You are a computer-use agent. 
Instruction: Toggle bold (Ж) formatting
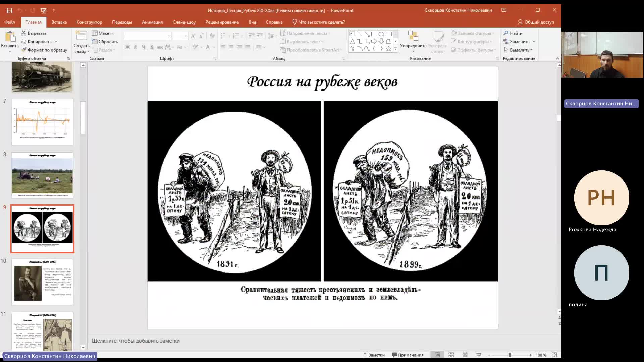click(127, 47)
